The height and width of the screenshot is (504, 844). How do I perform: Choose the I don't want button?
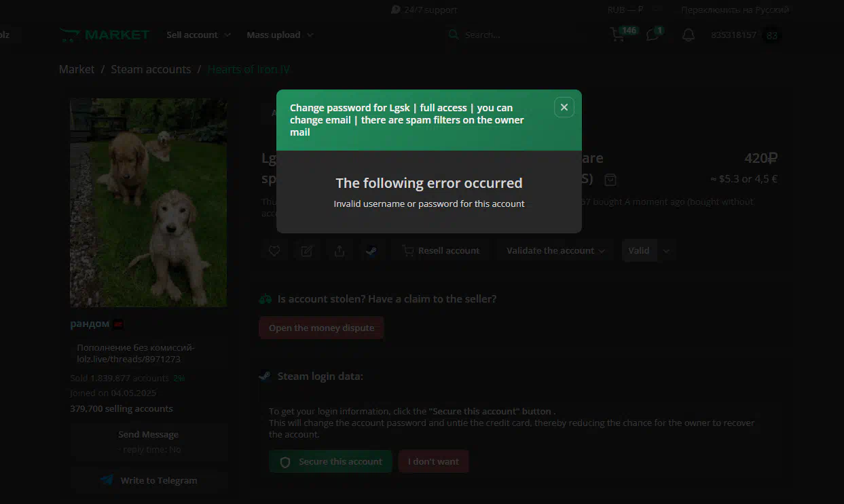433,462
